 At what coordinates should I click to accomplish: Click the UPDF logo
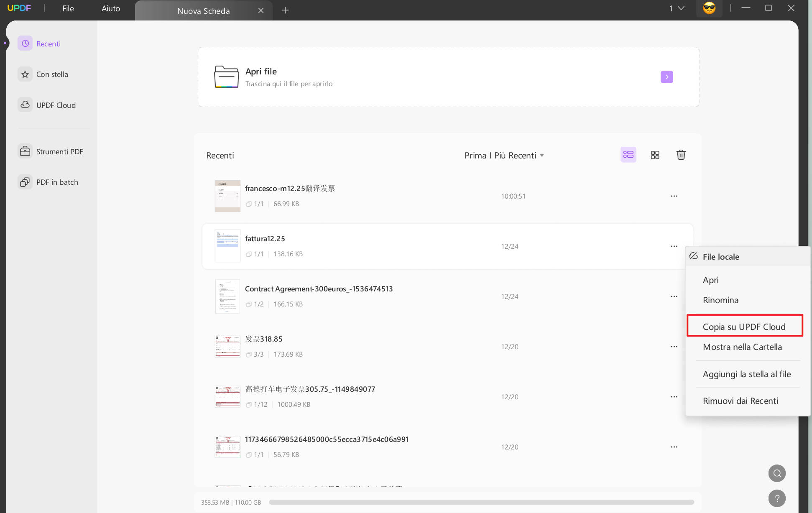pyautogui.click(x=19, y=8)
